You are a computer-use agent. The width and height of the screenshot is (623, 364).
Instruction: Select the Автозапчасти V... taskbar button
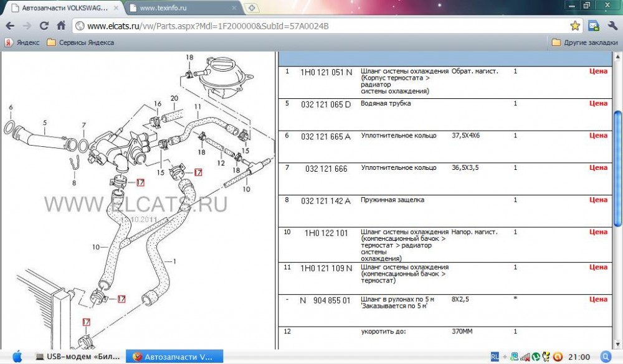[x=174, y=357]
